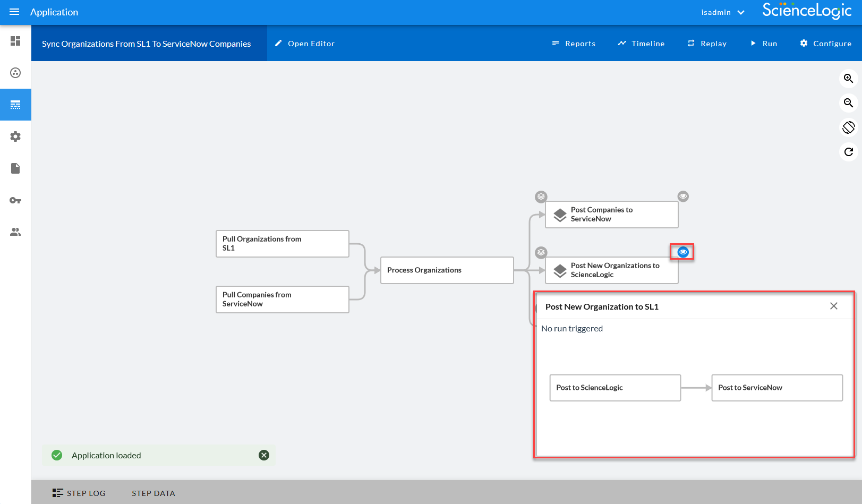Viewport: 862px width, 504px height.
Task: Select the Process Organizations step node
Action: [x=447, y=270]
